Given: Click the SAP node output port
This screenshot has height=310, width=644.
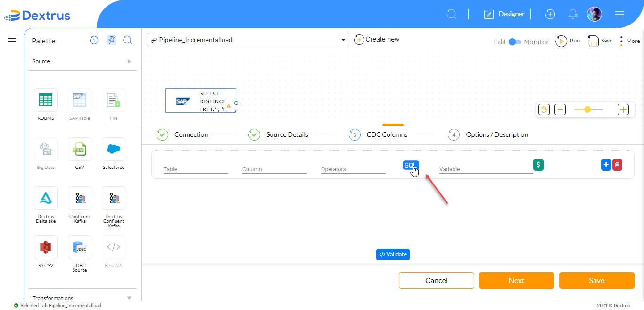Looking at the screenshot, I should pyautogui.click(x=236, y=103).
